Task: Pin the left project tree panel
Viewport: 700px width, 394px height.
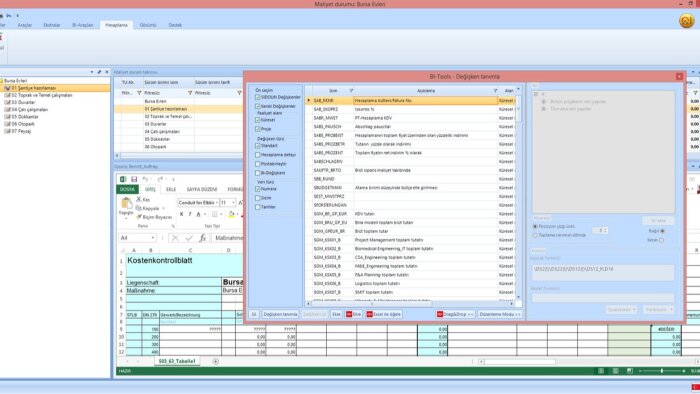Action: pos(99,72)
